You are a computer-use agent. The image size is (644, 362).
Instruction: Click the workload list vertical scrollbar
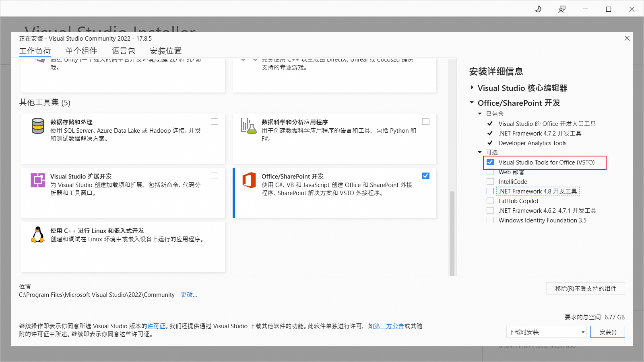452,233
